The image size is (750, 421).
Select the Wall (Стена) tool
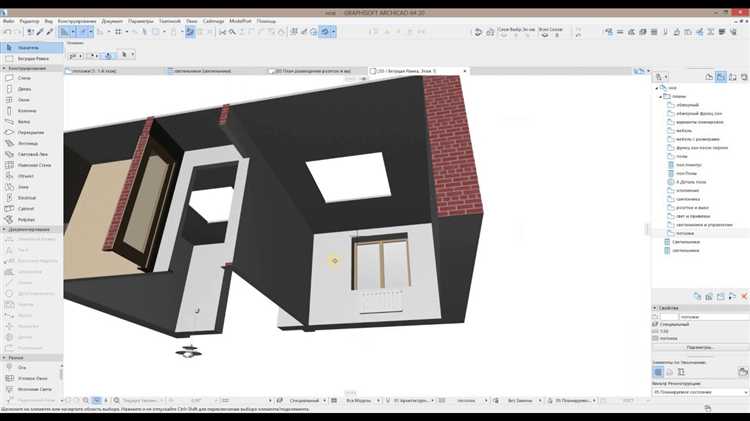pyautogui.click(x=32, y=78)
